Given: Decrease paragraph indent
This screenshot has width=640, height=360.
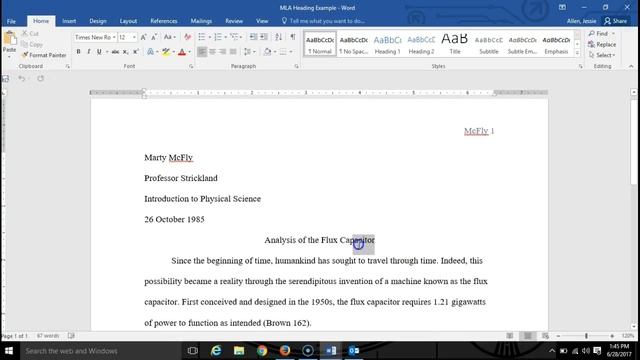Looking at the screenshot, I should 253,37.
